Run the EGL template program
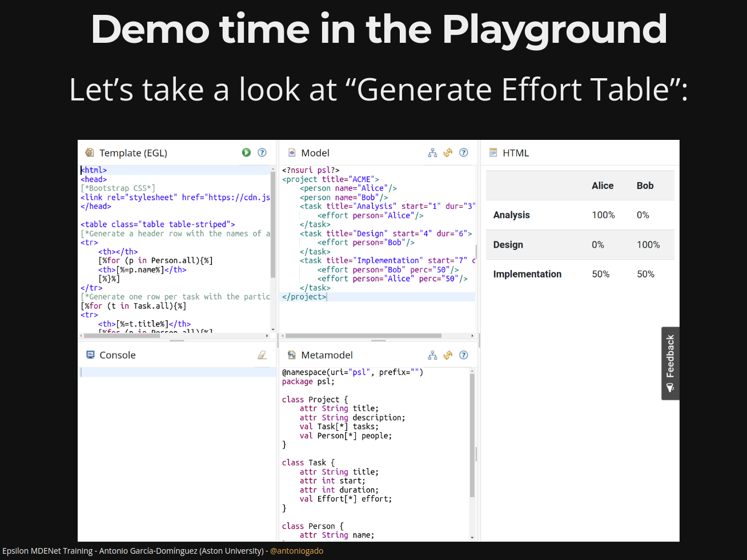Viewport: 747px width, 560px height. pos(246,152)
